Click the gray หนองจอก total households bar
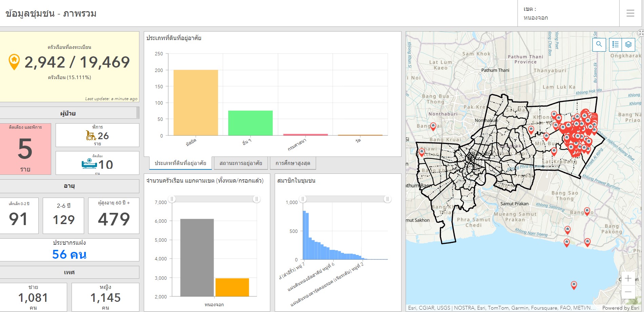 pos(197,257)
